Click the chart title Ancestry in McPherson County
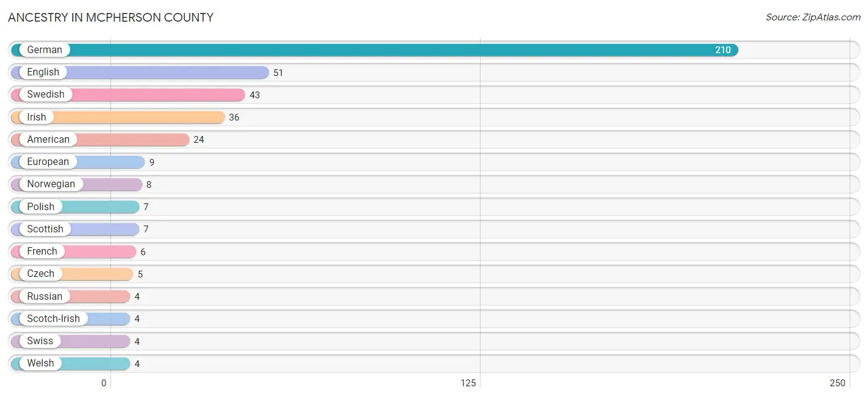This screenshot has width=868, height=398. click(111, 17)
